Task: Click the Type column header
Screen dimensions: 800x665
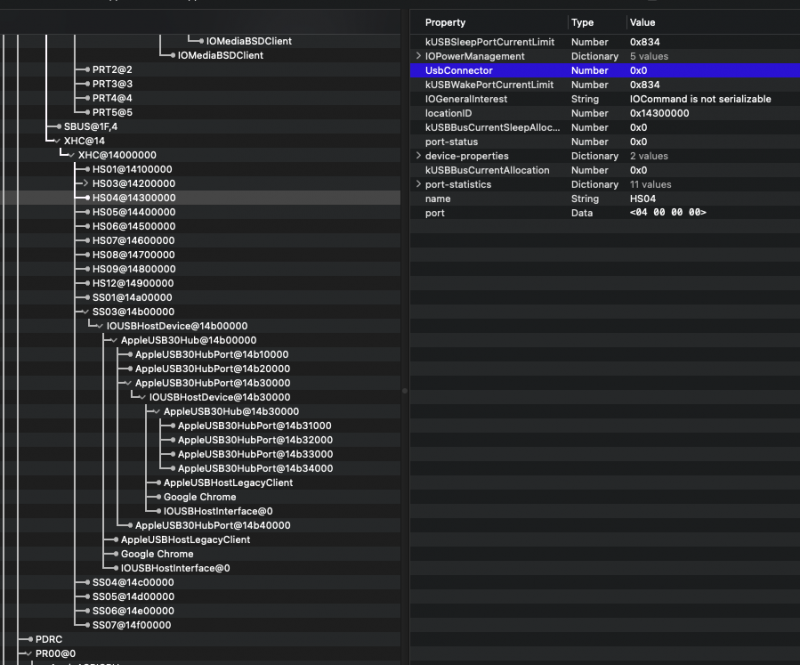Action: [x=581, y=22]
